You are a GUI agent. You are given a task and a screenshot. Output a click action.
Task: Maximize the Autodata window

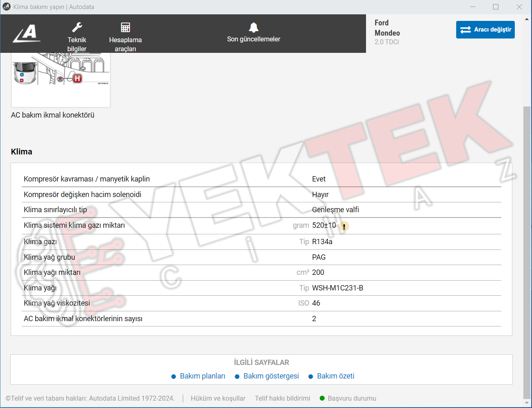click(496, 7)
